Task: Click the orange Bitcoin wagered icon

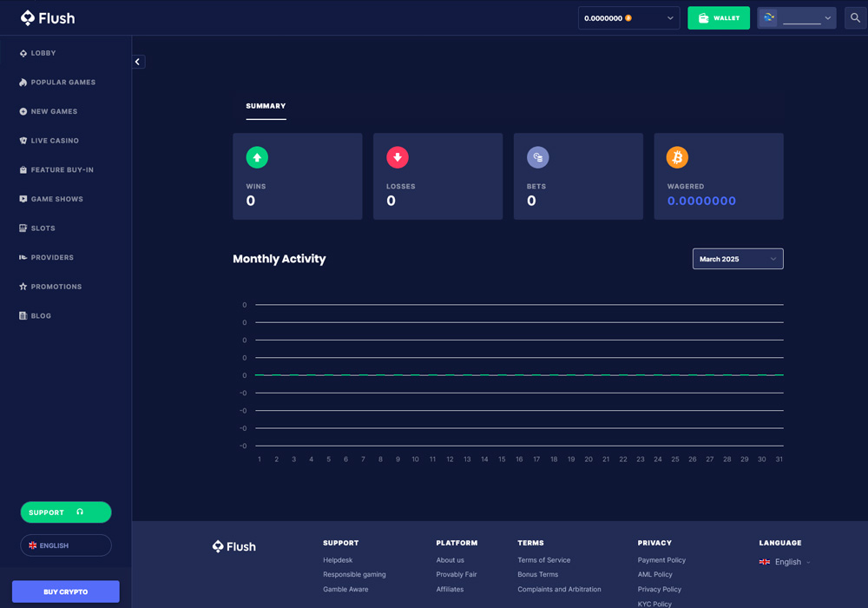Action: point(677,157)
